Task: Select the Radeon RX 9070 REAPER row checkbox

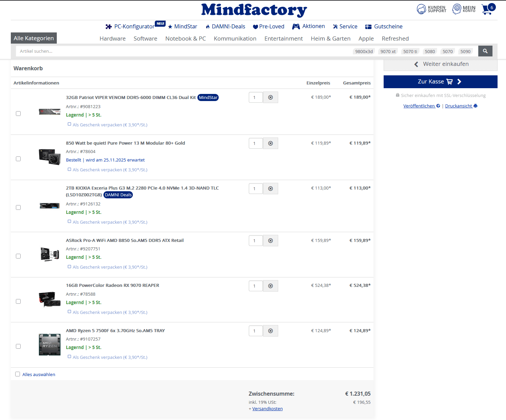Action: (x=18, y=301)
